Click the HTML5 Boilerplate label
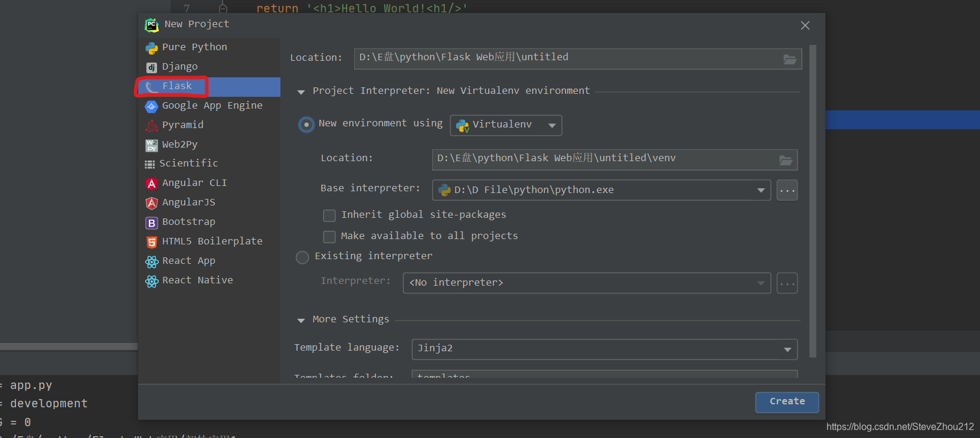The height and width of the screenshot is (438, 980). 213,241
